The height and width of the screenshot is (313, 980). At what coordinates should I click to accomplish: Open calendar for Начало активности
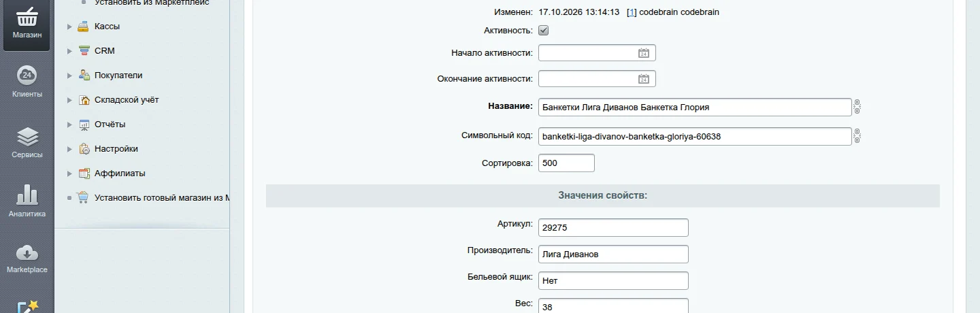pos(643,53)
